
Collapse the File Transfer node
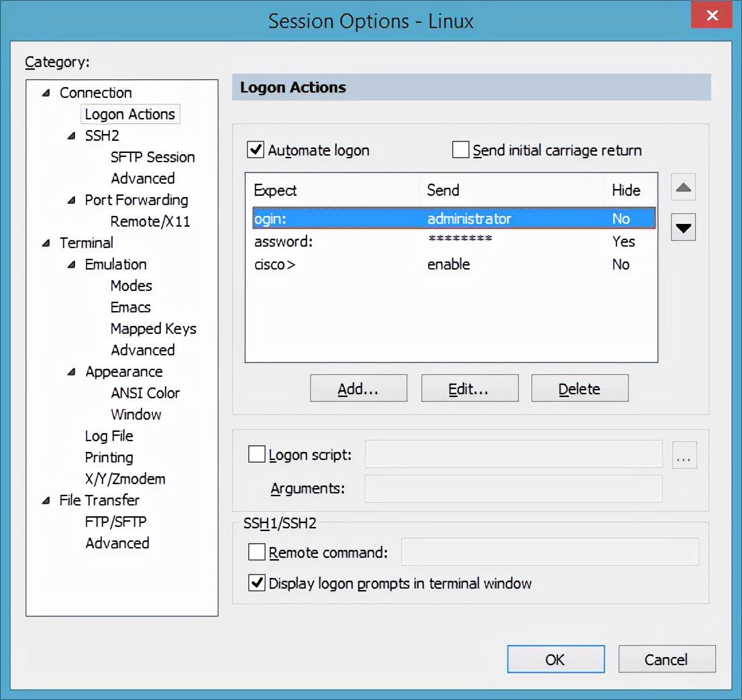pyautogui.click(x=46, y=500)
